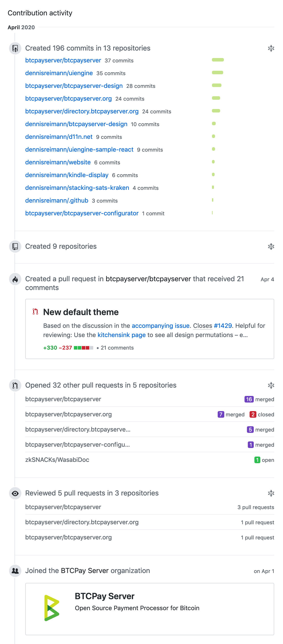
Task: Click the flame icon beside the hot pull request
Action: click(15, 279)
